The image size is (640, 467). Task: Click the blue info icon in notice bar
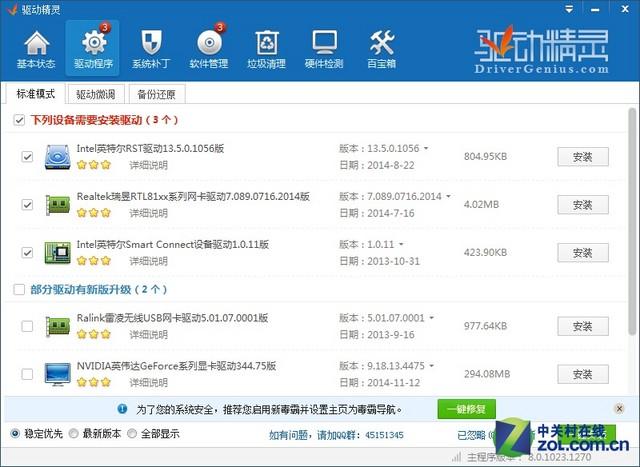[122, 409]
